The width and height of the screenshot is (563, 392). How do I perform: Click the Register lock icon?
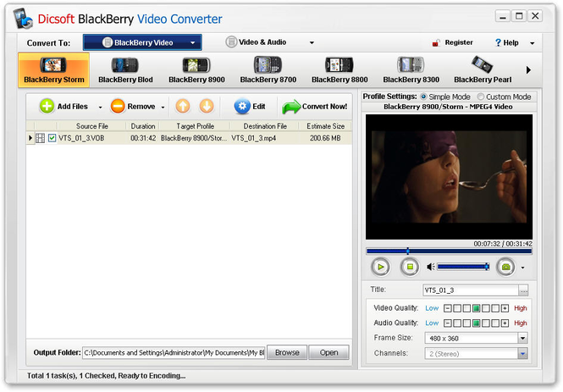pos(436,42)
